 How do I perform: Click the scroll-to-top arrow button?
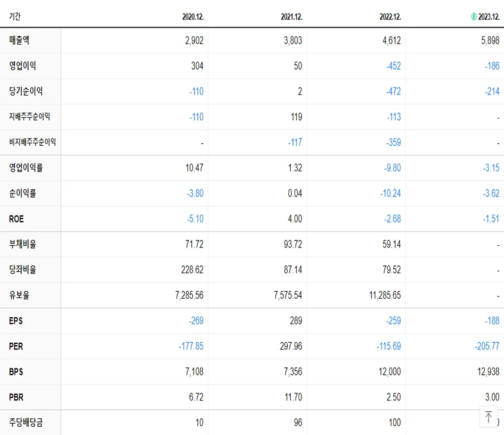tap(489, 417)
